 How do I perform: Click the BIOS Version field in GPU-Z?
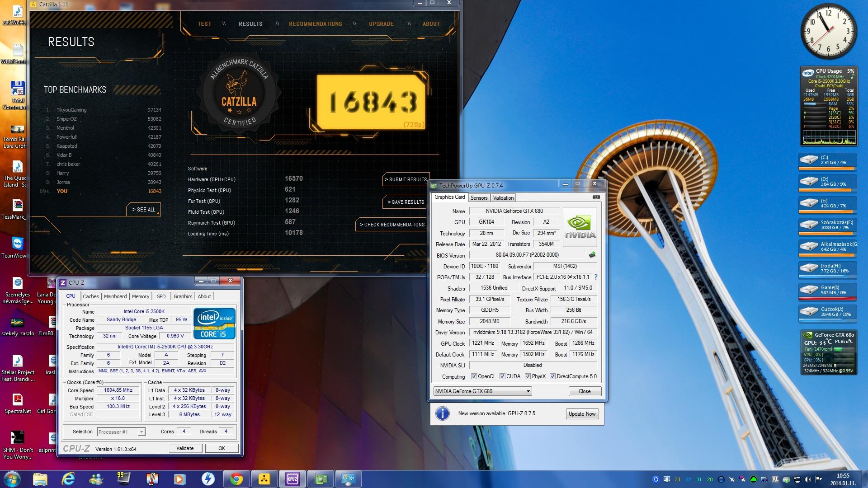click(x=527, y=255)
